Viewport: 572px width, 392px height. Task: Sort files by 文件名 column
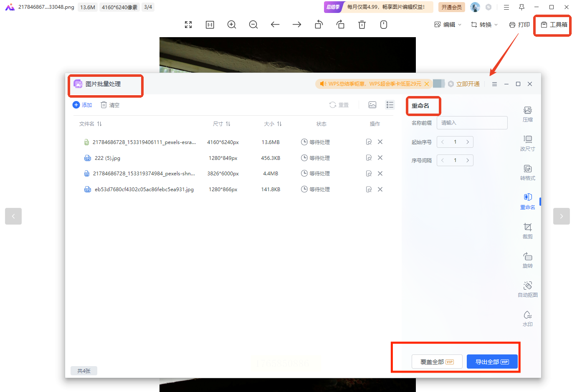coord(91,124)
